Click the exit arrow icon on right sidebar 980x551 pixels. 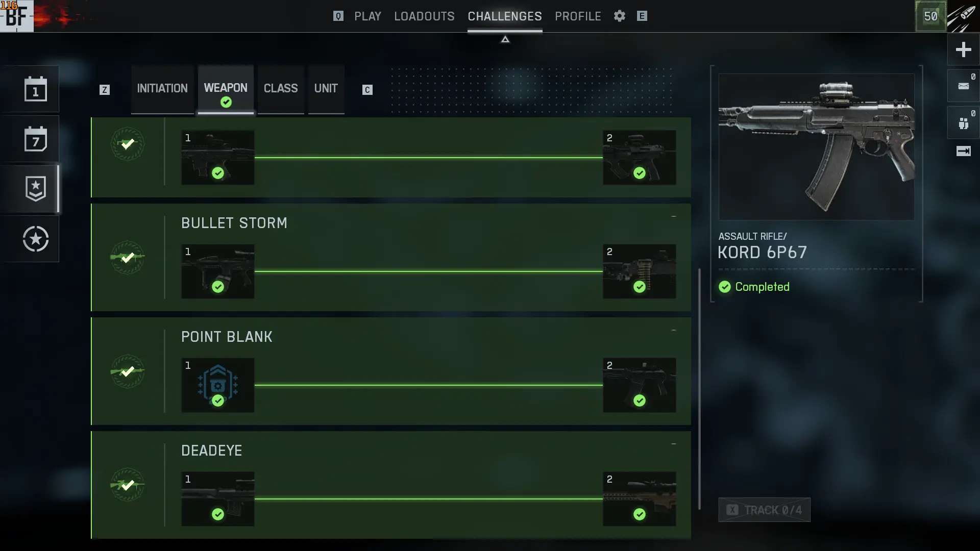[963, 151]
